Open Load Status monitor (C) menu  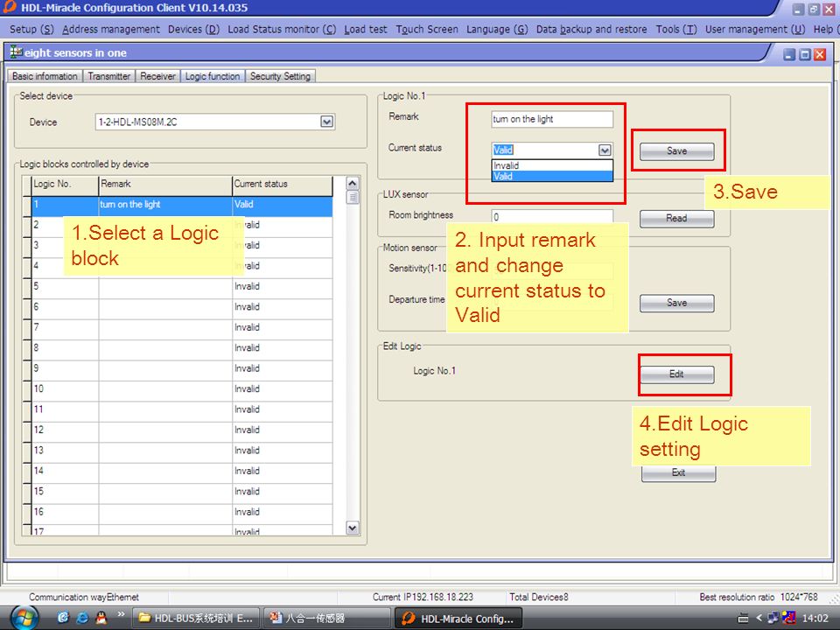[282, 30]
